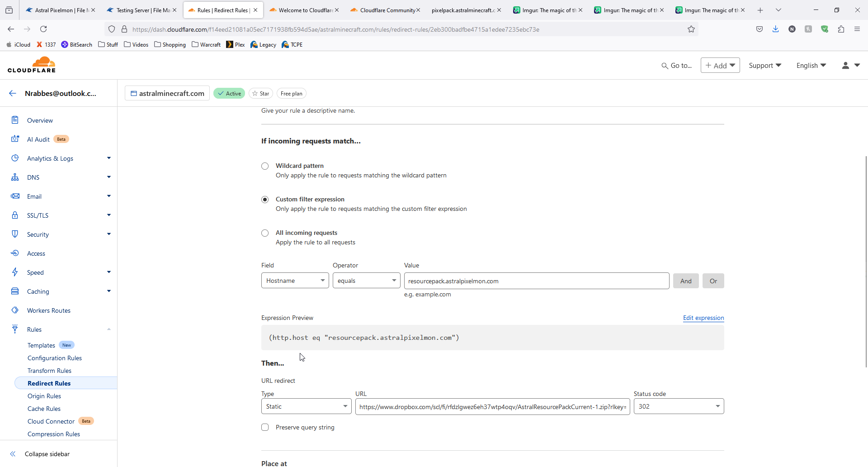Screen dimensions: 868x467
Task: Open the Hostname field dropdown
Action: pyautogui.click(x=295, y=281)
